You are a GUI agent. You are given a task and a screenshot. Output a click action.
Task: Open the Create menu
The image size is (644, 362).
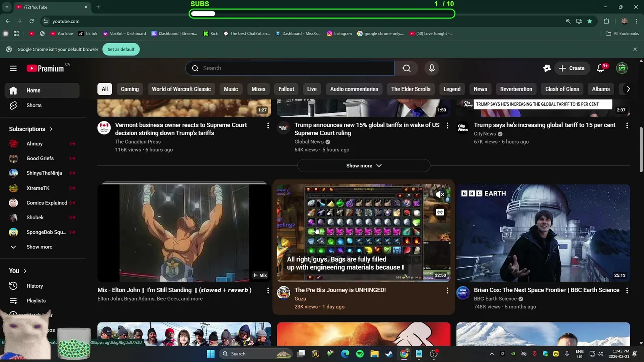[572, 68]
